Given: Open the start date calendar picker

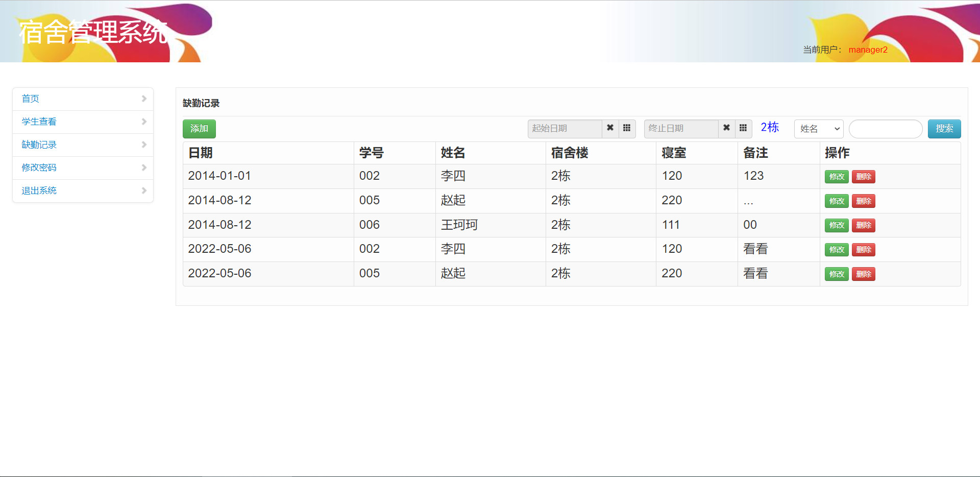Looking at the screenshot, I should (x=627, y=129).
